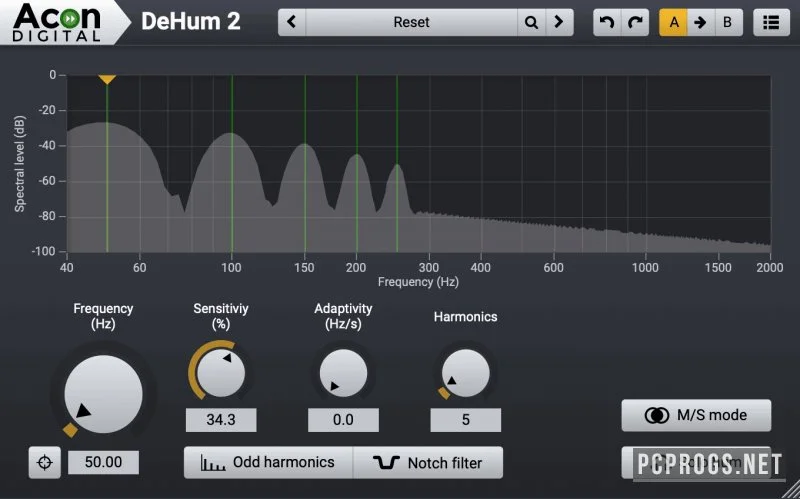Screen dimensions: 800x499
Task: Click the Sensitiviy (%) knob label
Action: [x=221, y=316]
